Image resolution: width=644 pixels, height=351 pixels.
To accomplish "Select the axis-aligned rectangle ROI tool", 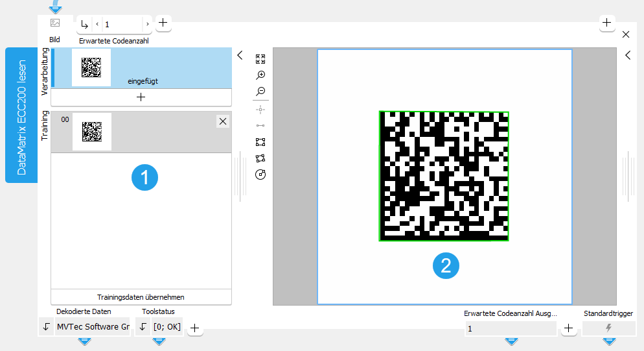I will [260, 141].
